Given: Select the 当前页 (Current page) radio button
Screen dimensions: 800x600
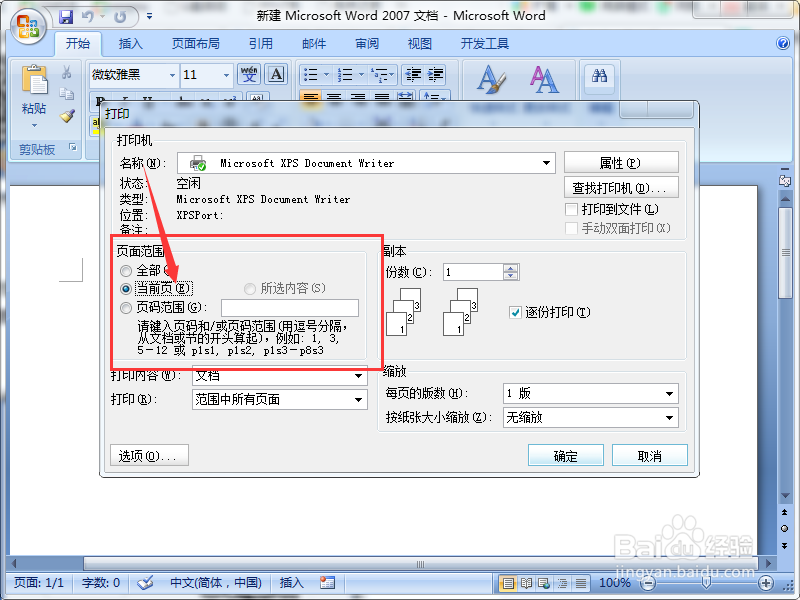Looking at the screenshot, I should coord(126,289).
